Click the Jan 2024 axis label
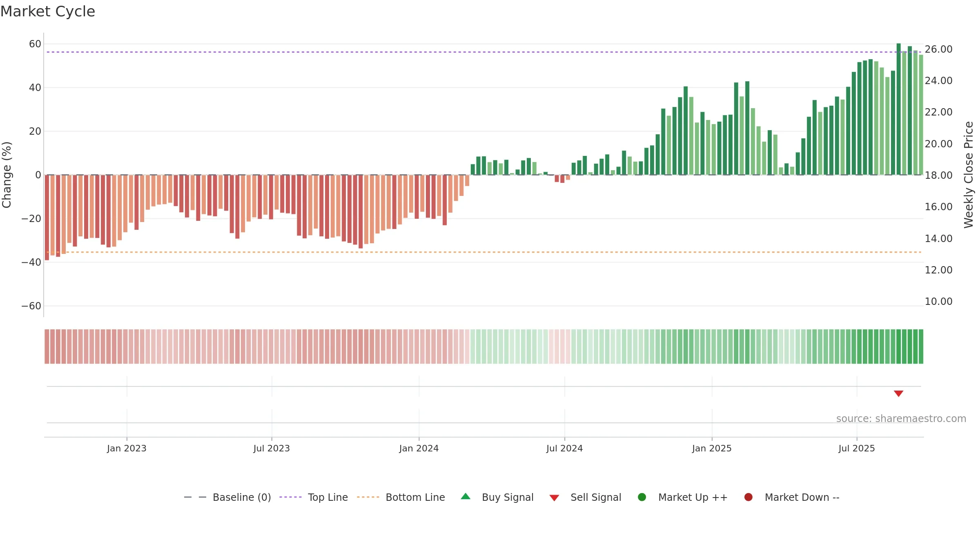 419,449
